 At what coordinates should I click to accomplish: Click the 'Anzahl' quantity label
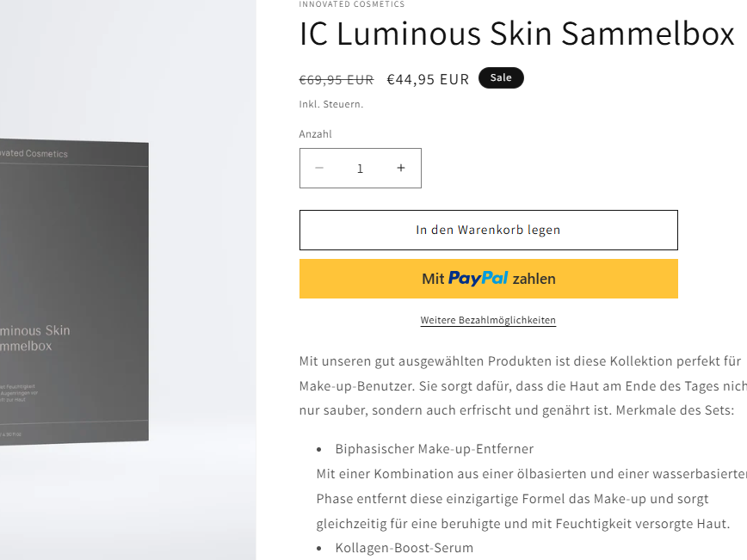pyautogui.click(x=315, y=134)
